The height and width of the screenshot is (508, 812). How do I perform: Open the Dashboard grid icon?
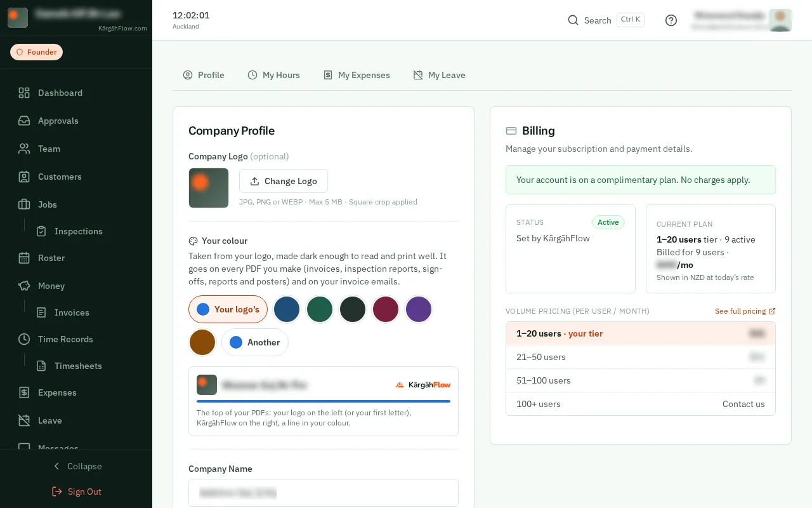click(x=24, y=93)
